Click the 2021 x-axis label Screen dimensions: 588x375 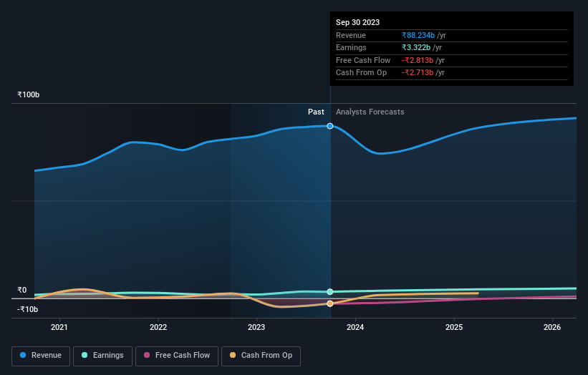[59, 327]
